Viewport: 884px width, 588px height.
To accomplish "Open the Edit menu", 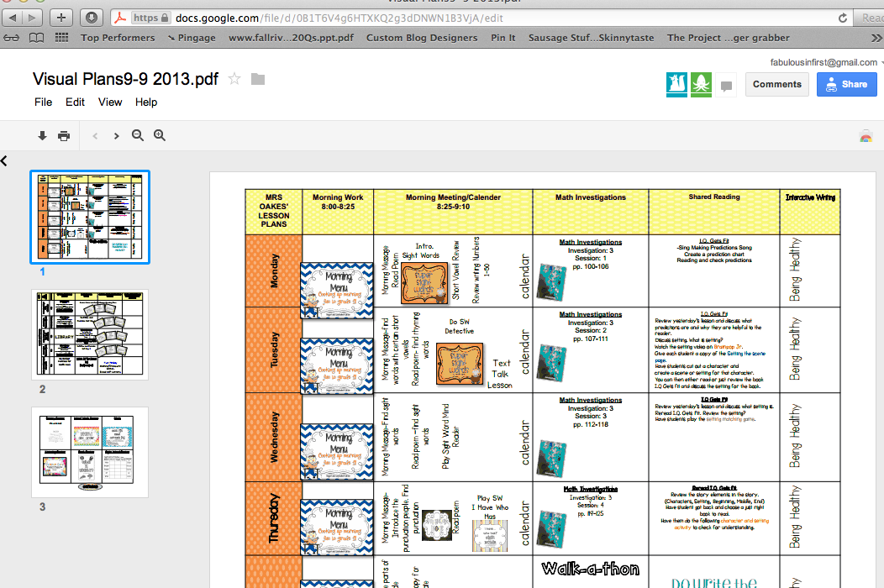I will 75,102.
